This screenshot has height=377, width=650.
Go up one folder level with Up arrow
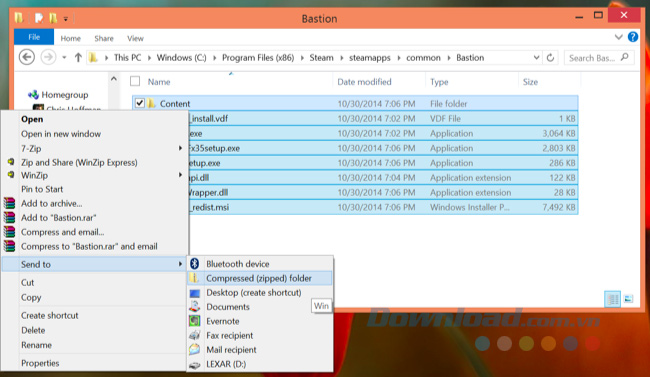click(78, 58)
